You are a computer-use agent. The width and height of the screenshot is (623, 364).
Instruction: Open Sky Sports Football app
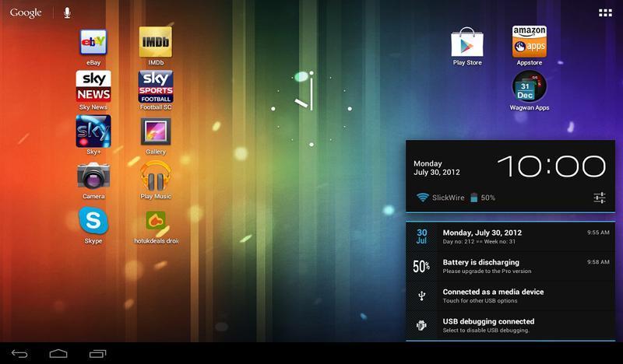[156, 86]
